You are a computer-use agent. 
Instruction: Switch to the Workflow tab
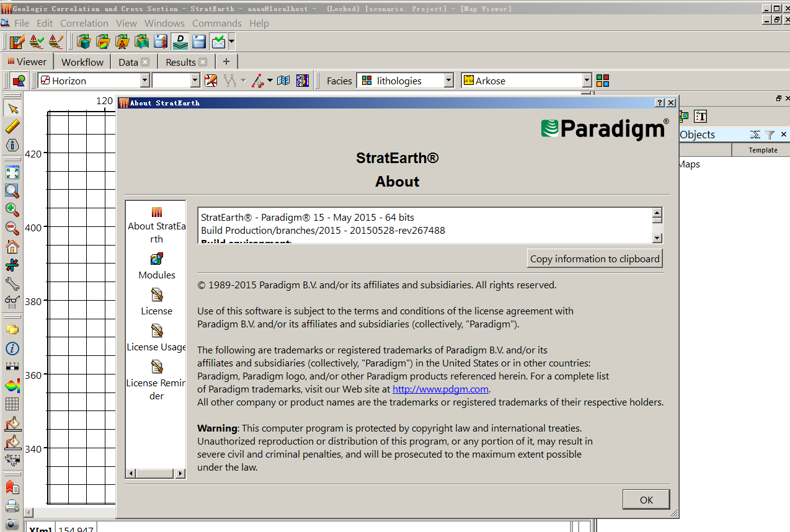click(82, 62)
